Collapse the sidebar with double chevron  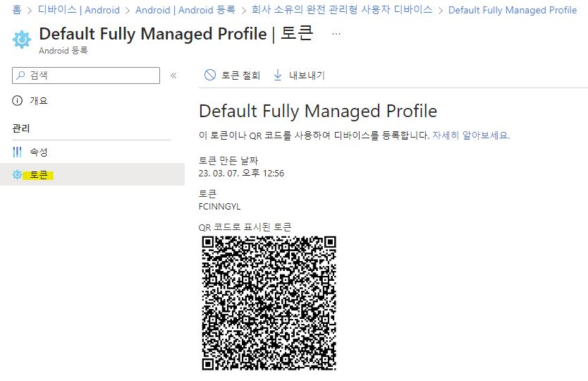173,75
